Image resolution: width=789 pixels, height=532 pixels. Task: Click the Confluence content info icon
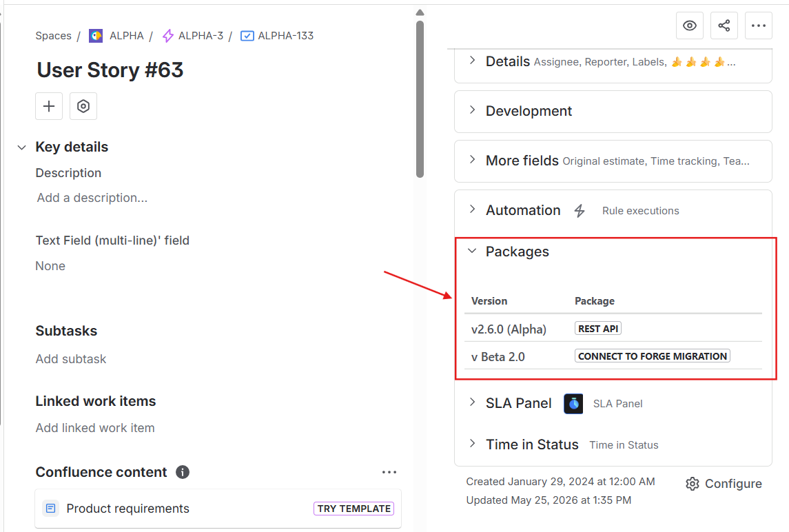[x=183, y=472]
